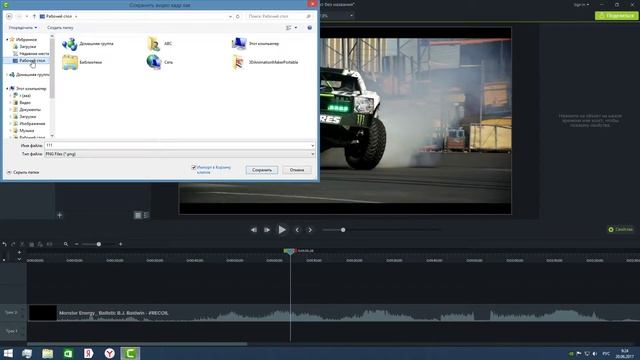640x360 pixels.
Task: Collapse tracks using timeline chevron
Action: (19, 259)
